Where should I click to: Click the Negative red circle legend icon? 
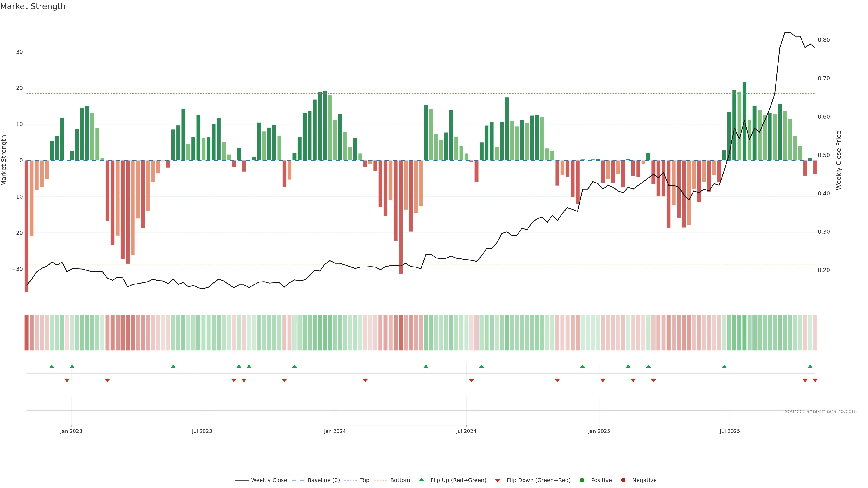tap(623, 480)
